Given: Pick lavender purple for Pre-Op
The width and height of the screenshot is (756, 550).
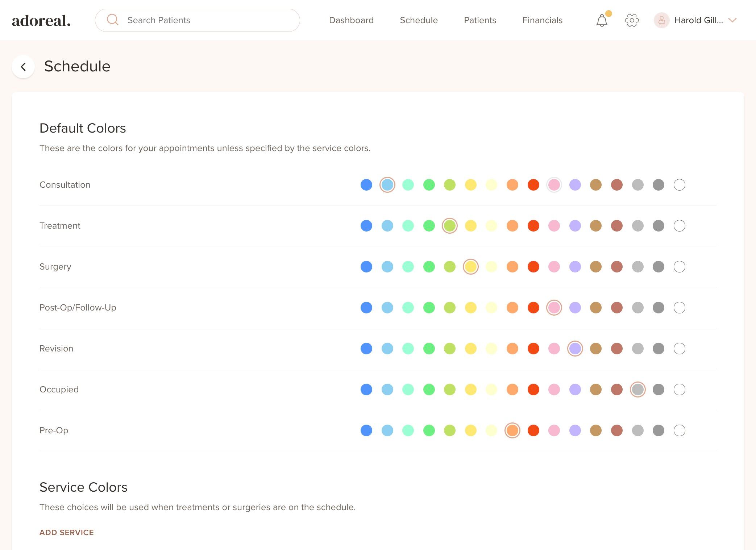Looking at the screenshot, I should click(x=575, y=430).
